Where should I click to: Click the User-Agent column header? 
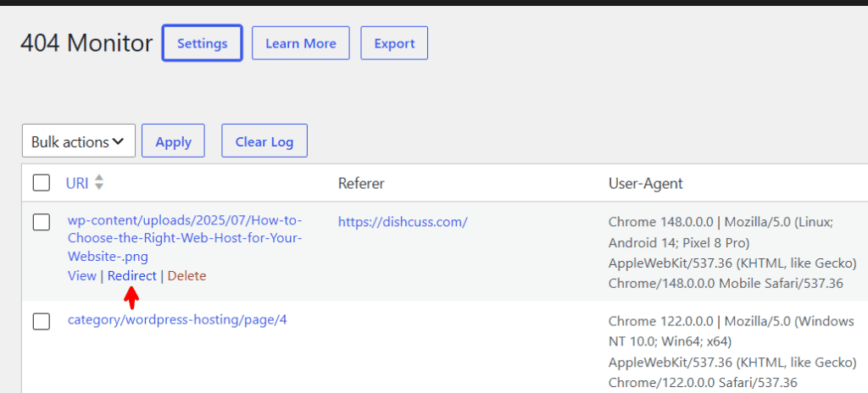coord(645,183)
